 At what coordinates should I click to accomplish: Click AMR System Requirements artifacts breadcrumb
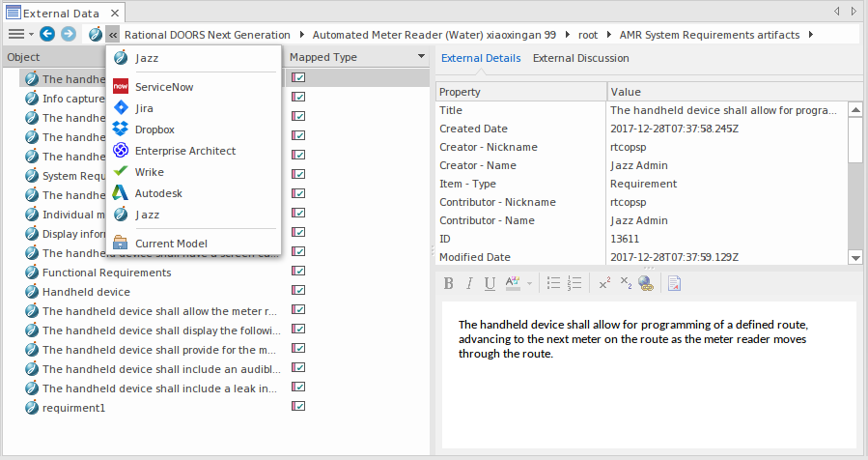coord(709,35)
